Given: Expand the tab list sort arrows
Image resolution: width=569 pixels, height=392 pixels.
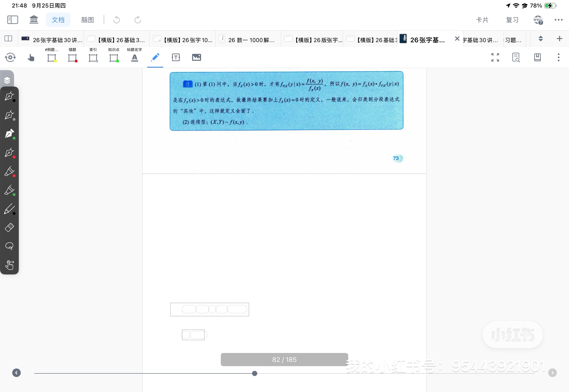Looking at the screenshot, I should [x=541, y=39].
